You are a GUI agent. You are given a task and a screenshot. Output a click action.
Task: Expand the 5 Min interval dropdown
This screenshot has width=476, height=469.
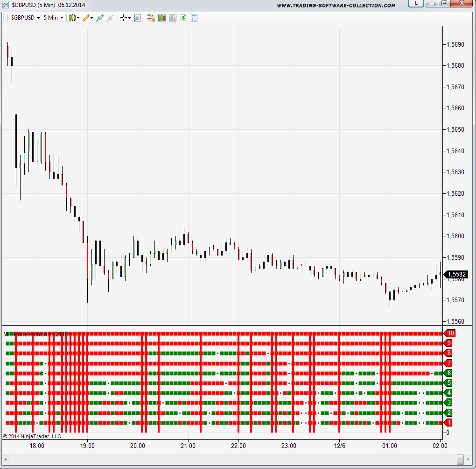coord(53,18)
